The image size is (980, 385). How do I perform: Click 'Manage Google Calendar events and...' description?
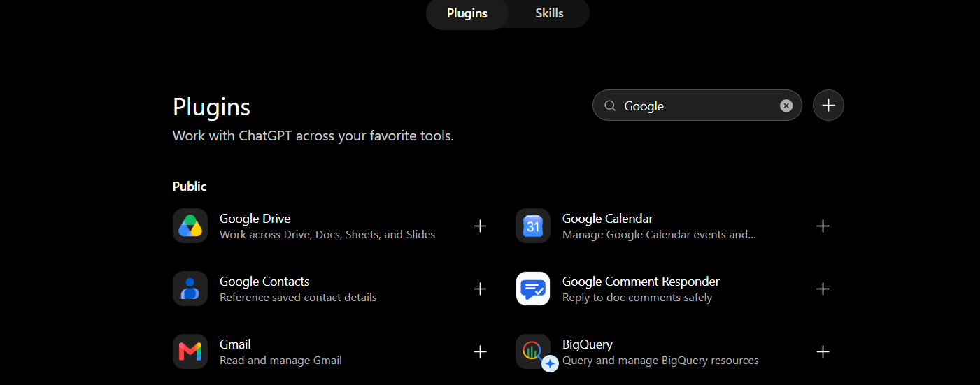[x=659, y=235]
